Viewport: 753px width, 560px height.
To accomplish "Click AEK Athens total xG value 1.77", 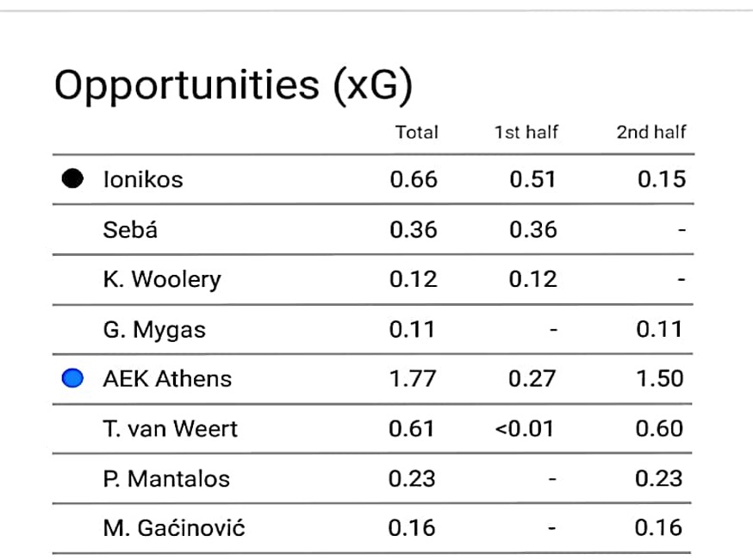I will (x=414, y=378).
